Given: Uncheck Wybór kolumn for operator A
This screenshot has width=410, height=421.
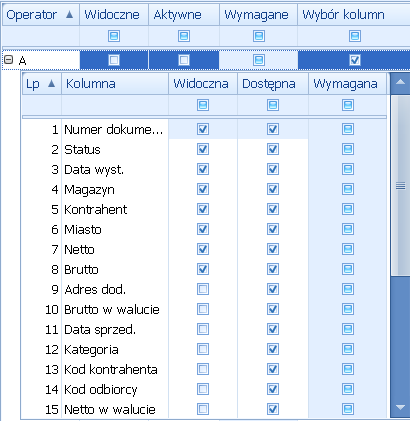Looking at the screenshot, I should point(355,60).
